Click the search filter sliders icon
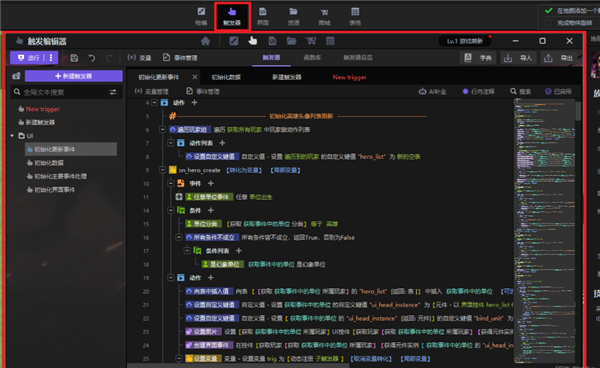Viewport: 600px width, 368px height. coord(113,92)
